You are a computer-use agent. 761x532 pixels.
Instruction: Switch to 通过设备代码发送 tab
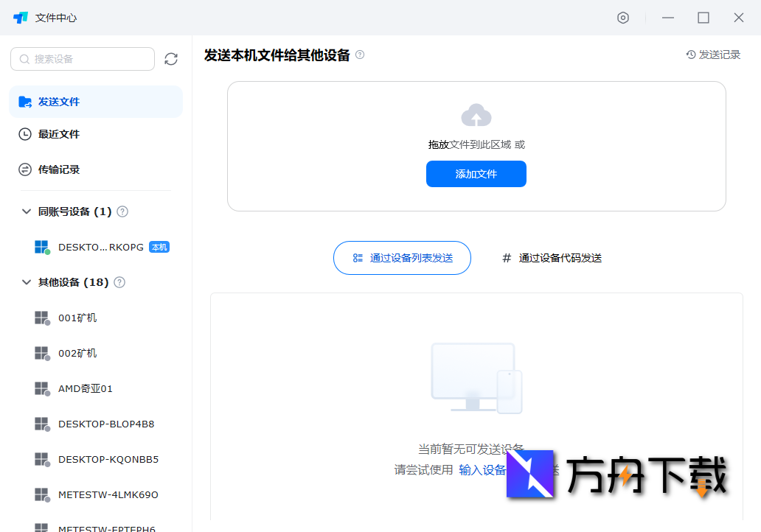point(553,258)
